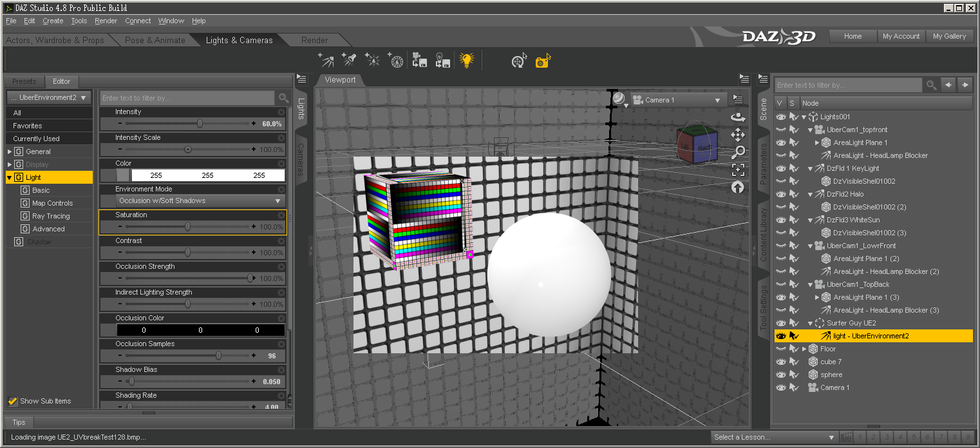Create a new spotlight
The width and height of the screenshot is (980, 448).
349,61
